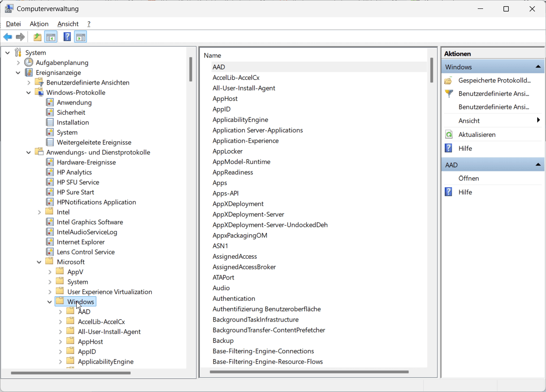Viewport: 546px width, 392px height.
Task: Select Backup in the name list
Action: click(x=223, y=341)
